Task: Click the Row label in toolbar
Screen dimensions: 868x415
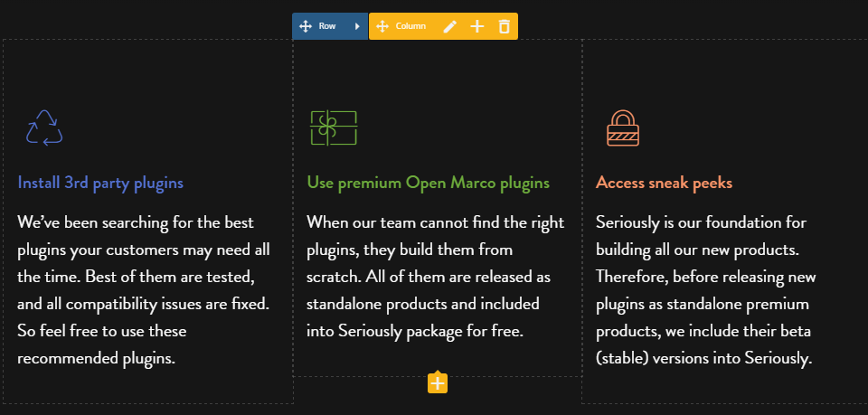Action: point(327,26)
